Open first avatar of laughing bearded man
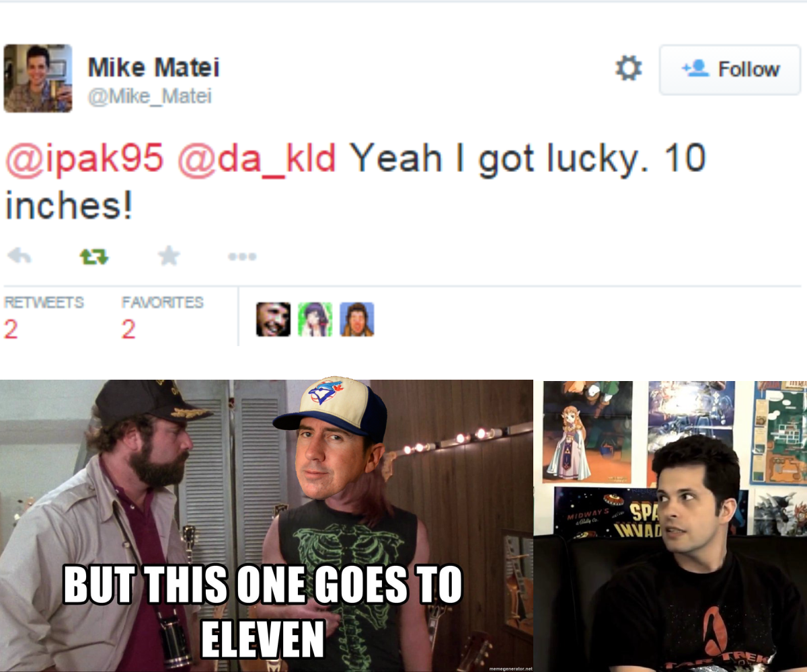 tap(273, 319)
